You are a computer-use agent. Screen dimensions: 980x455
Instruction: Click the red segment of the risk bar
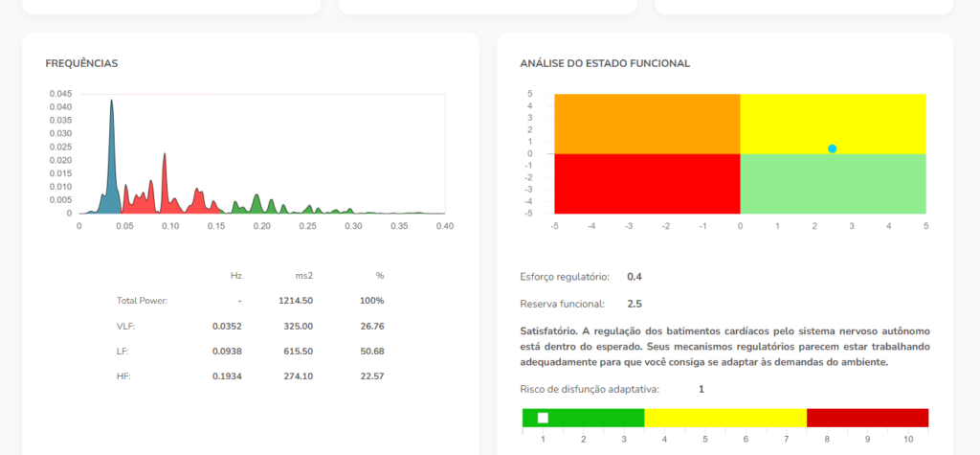(x=867, y=418)
